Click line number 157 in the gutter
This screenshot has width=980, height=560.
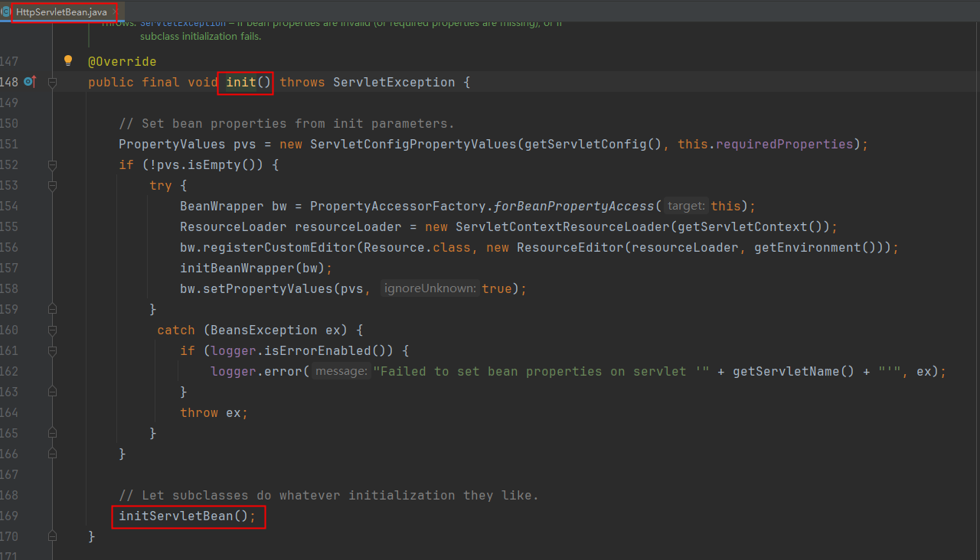click(x=9, y=268)
